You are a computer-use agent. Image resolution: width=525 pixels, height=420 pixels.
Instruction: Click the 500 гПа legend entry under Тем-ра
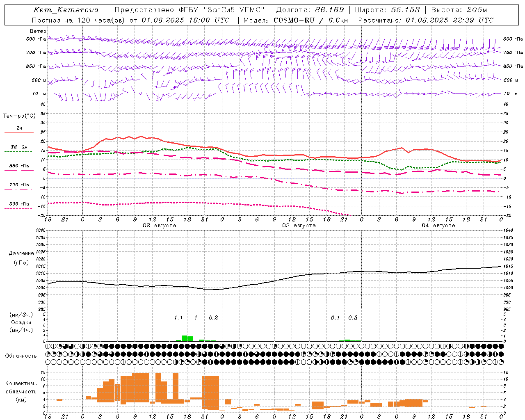(19, 204)
